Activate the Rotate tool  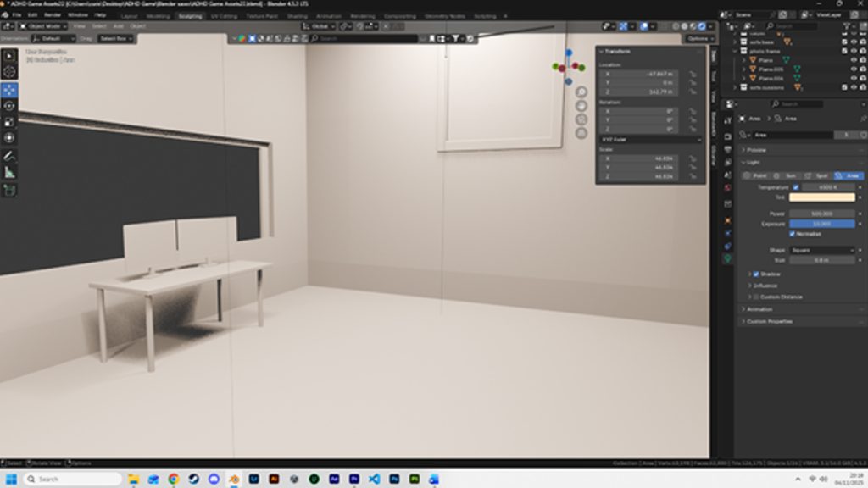coord(9,106)
